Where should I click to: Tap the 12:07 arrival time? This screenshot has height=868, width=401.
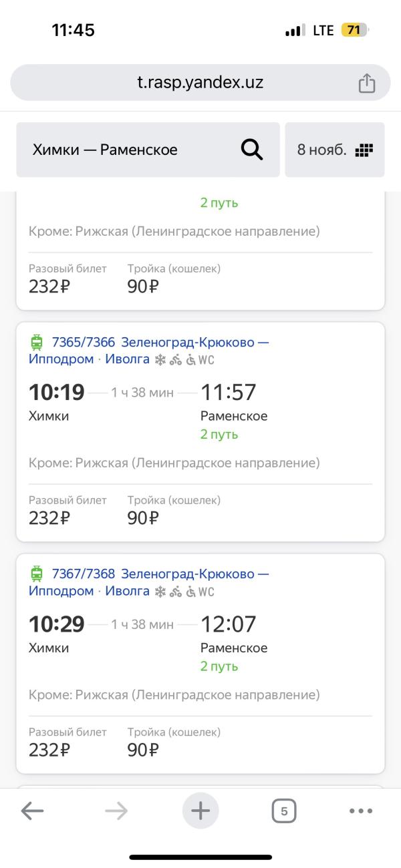coord(228,624)
